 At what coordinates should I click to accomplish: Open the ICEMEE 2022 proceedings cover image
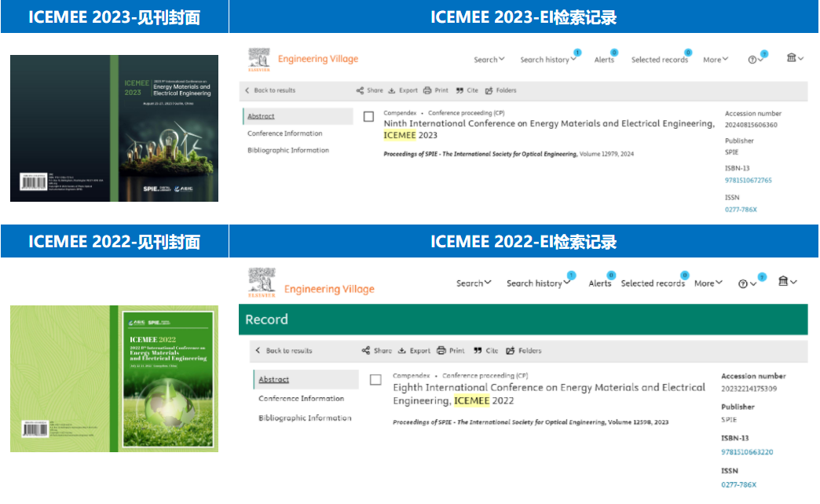pyautogui.click(x=114, y=378)
